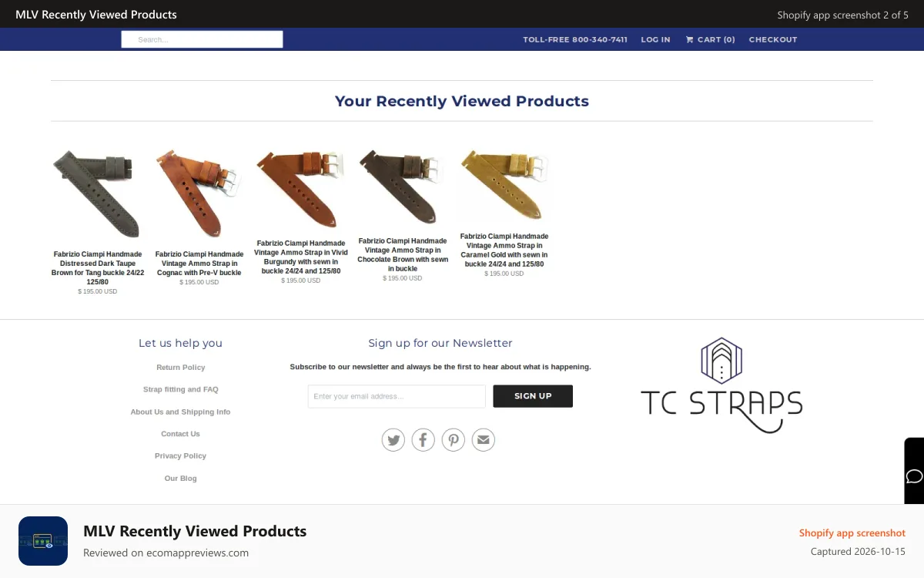Click the Reviewed on ecomappreviews.com text

point(166,553)
